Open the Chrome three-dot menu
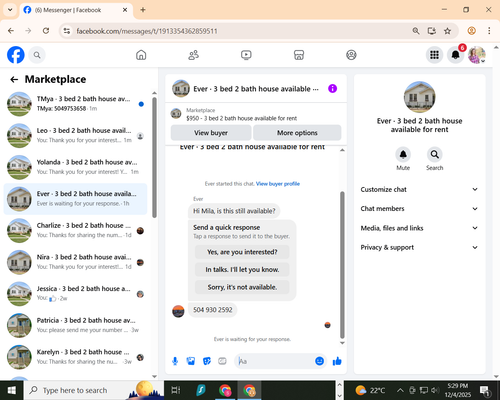The height and width of the screenshot is (400, 500). [x=489, y=31]
